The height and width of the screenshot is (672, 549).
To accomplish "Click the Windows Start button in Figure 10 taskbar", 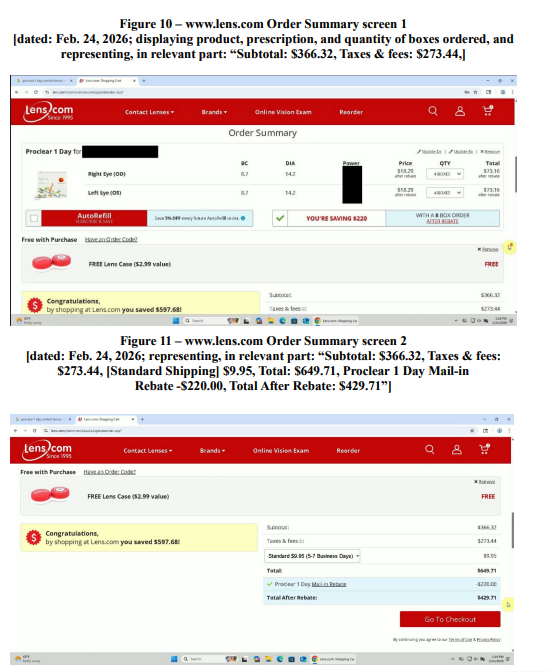I will pos(176,321).
